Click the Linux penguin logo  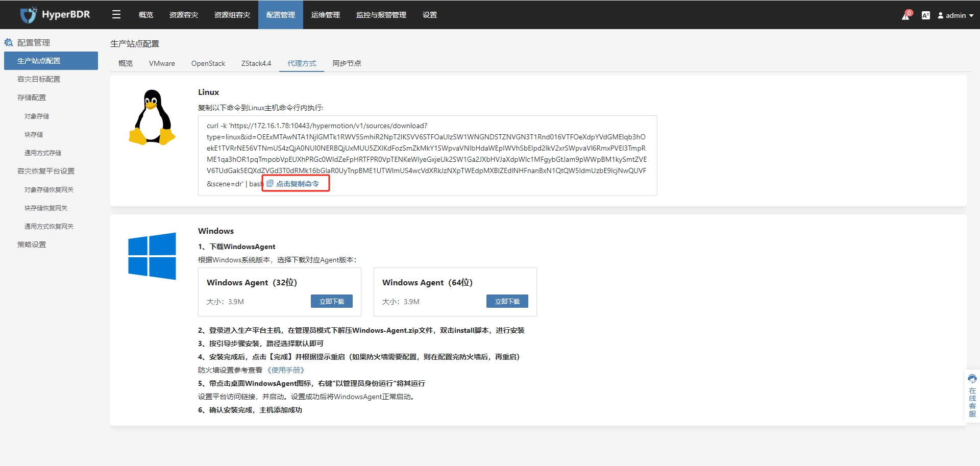[x=152, y=118]
